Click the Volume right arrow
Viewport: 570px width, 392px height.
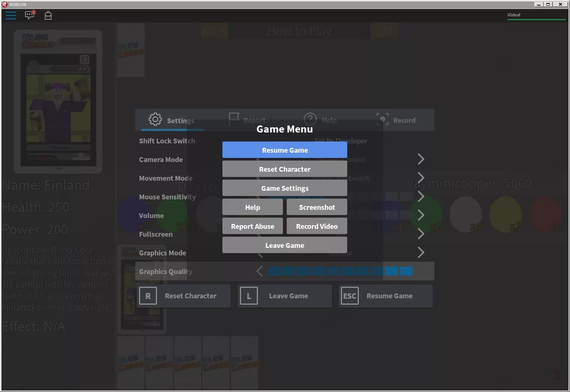[x=421, y=215]
